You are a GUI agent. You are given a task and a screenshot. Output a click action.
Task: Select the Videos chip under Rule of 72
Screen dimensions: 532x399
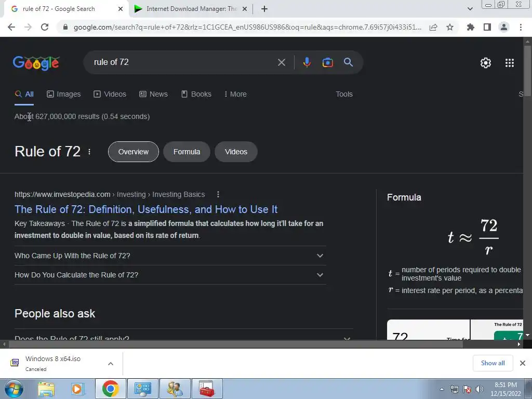click(x=236, y=152)
